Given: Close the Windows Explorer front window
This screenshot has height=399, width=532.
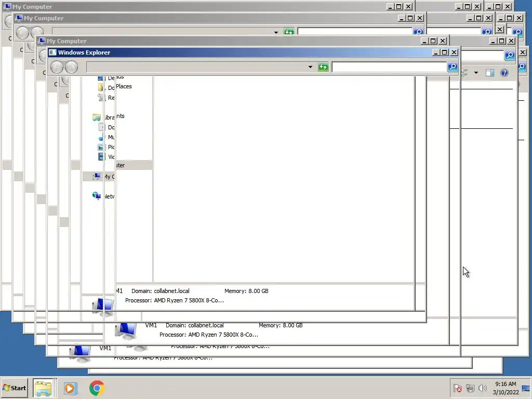Looking at the screenshot, I should pos(454,52).
